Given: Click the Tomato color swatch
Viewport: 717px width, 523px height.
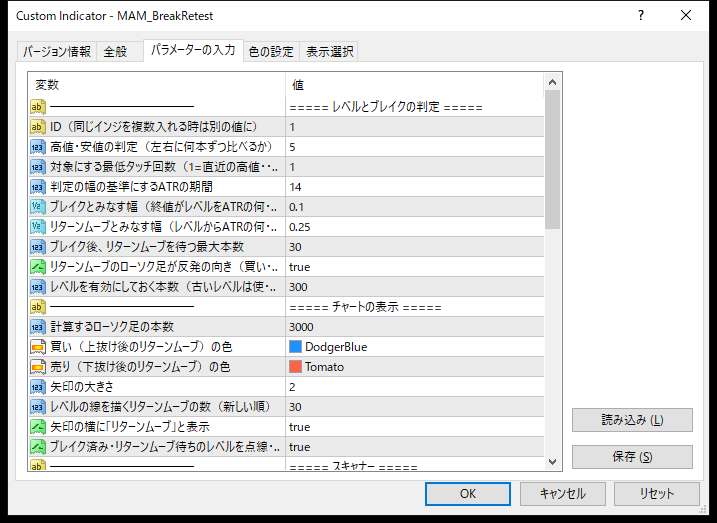Looking at the screenshot, I should [x=295, y=367].
